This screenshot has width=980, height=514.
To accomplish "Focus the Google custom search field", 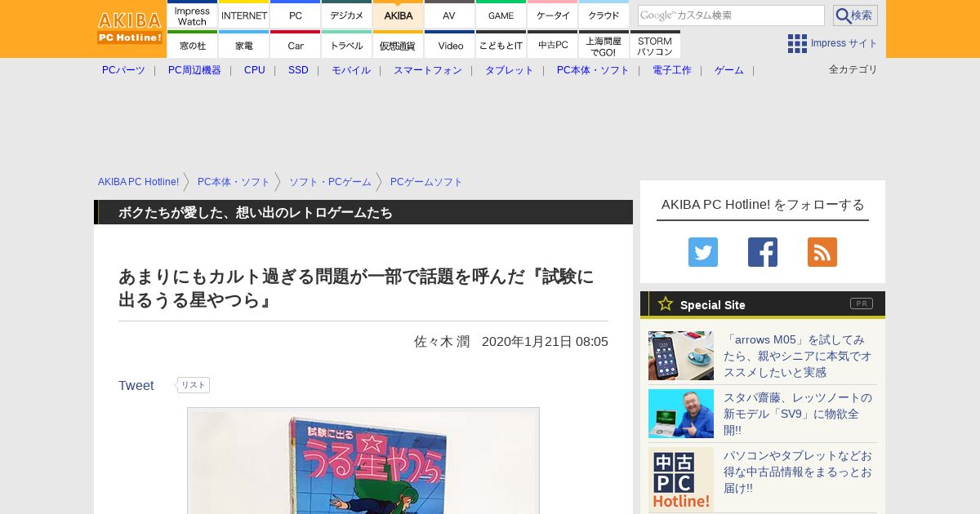I will pos(731,16).
